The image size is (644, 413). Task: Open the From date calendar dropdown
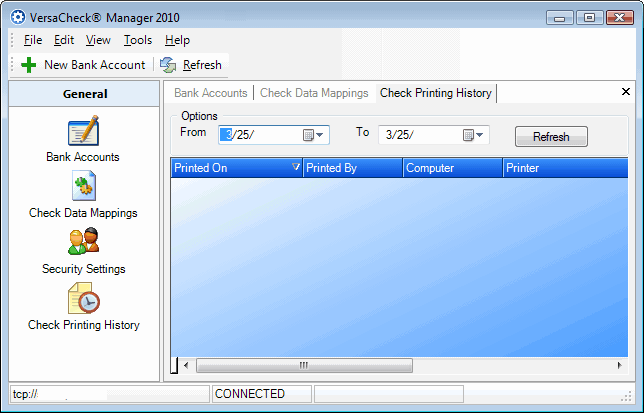pos(313,135)
